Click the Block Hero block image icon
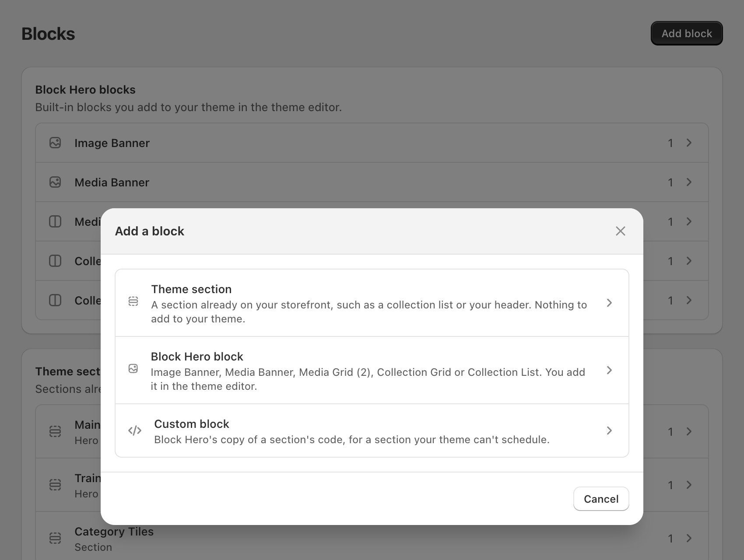 [x=133, y=368]
